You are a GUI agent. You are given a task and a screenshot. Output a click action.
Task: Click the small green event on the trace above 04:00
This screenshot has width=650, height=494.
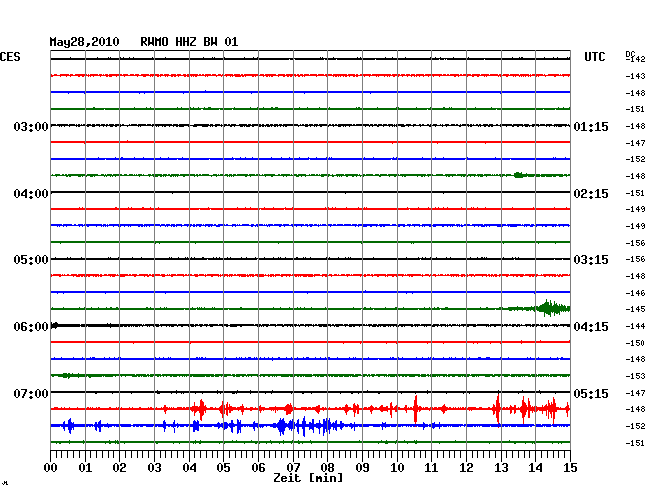click(x=518, y=175)
